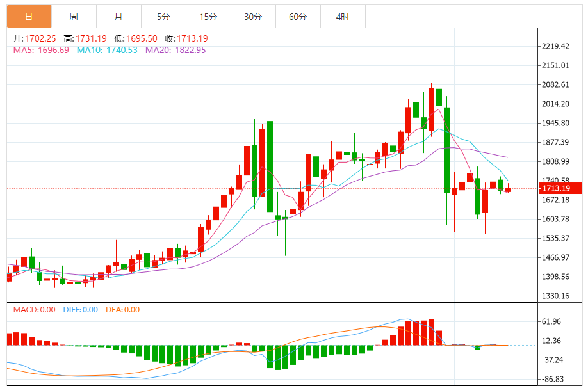This screenshot has height=386, width=588.
Task: Click the MA20: 1822.95 legend
Action: point(176,50)
